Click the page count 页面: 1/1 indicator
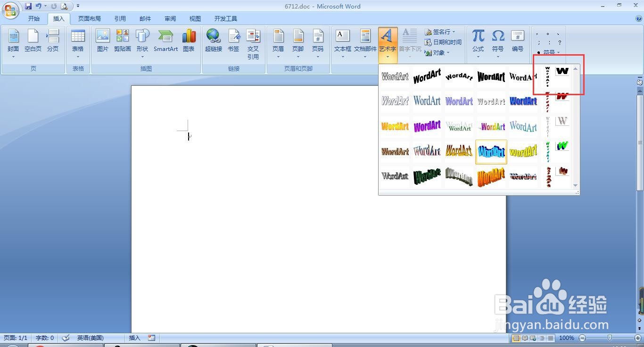This screenshot has width=644, height=347. click(x=16, y=338)
